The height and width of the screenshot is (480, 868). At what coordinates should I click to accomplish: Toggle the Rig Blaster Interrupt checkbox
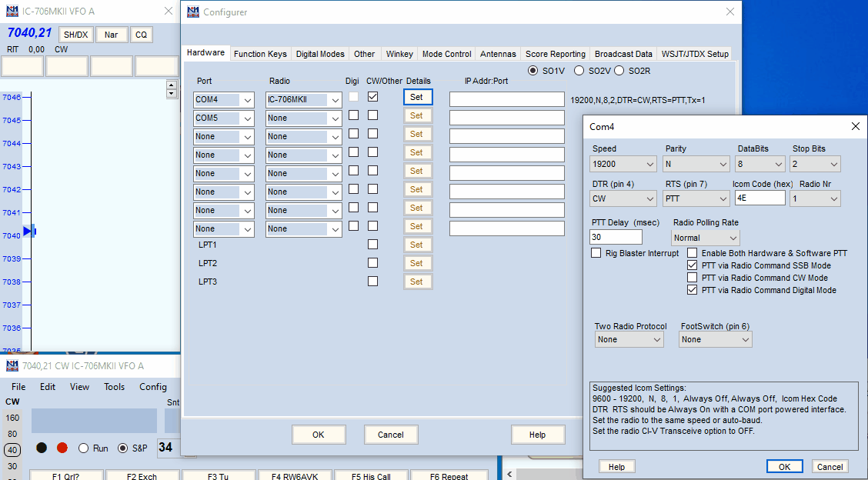(x=596, y=253)
